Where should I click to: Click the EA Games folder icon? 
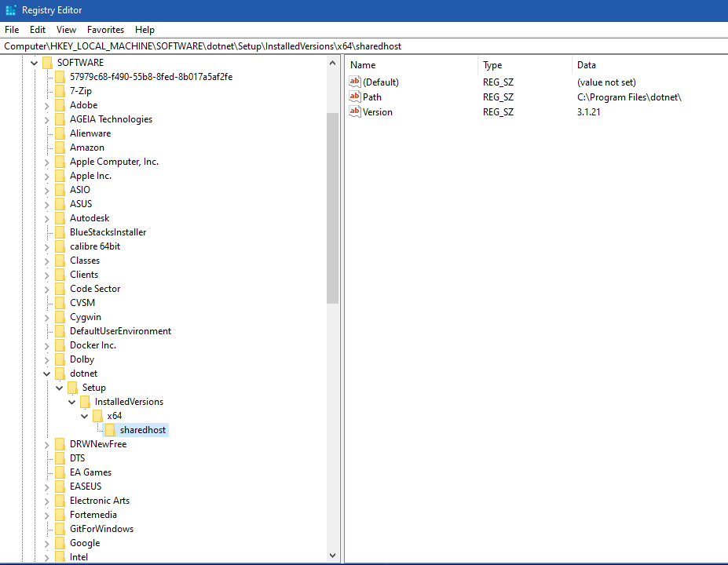point(60,472)
